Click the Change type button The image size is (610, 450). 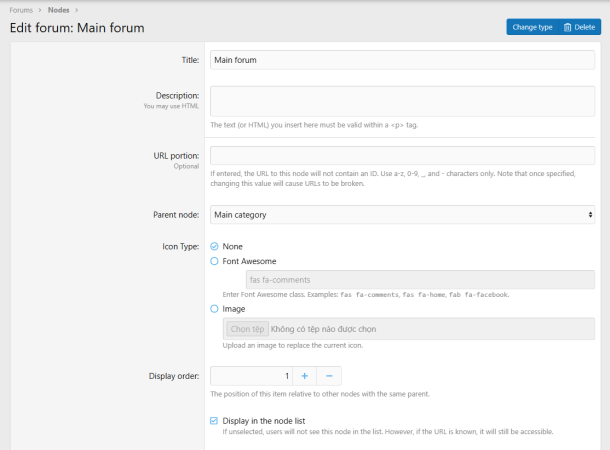(532, 27)
